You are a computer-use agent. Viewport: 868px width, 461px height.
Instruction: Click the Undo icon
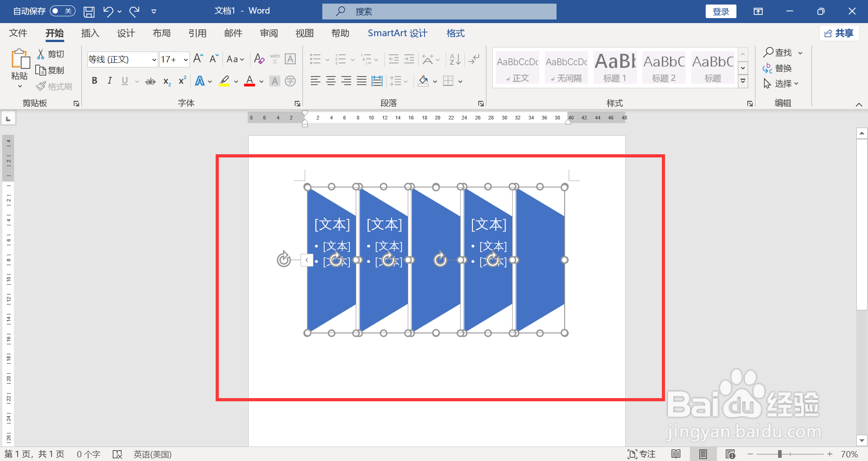[x=108, y=11]
